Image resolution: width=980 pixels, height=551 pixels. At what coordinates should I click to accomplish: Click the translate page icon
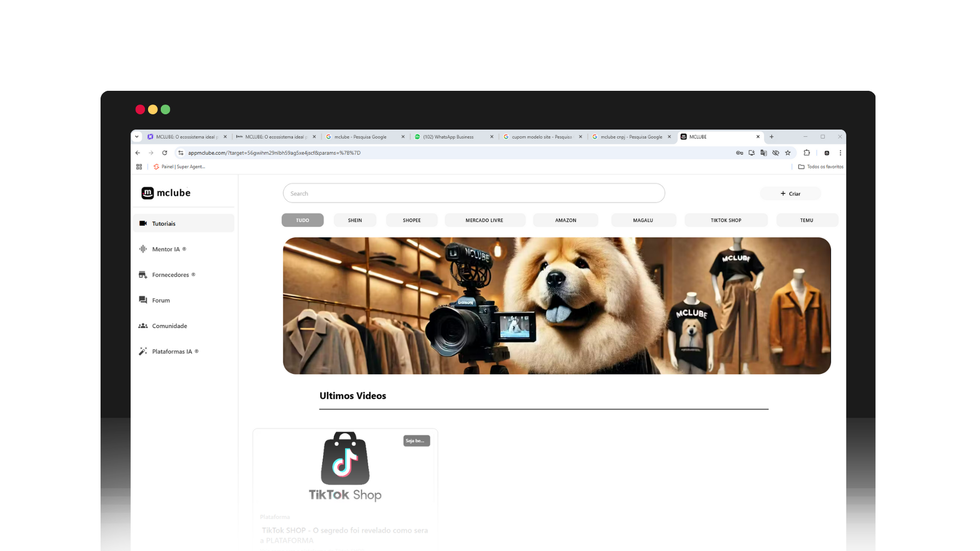click(x=764, y=153)
